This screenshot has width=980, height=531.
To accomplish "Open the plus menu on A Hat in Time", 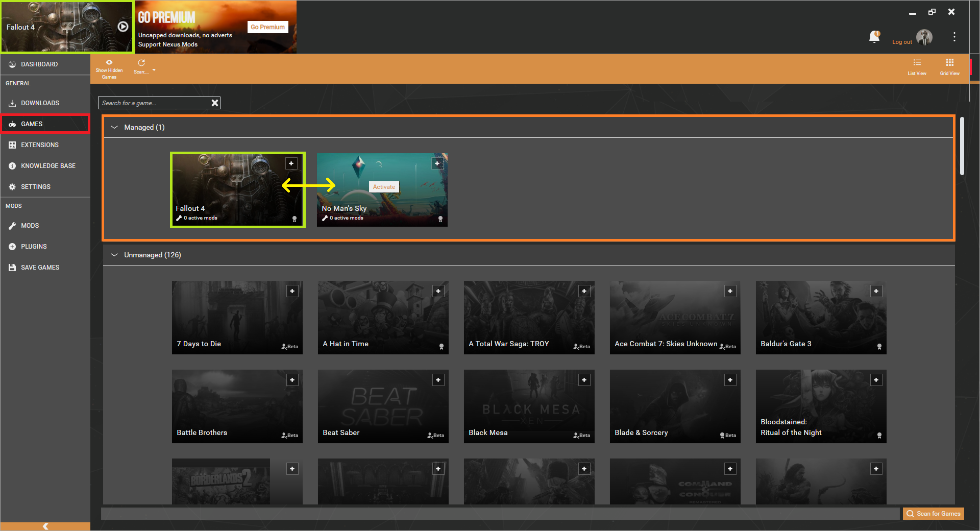I will coord(438,291).
